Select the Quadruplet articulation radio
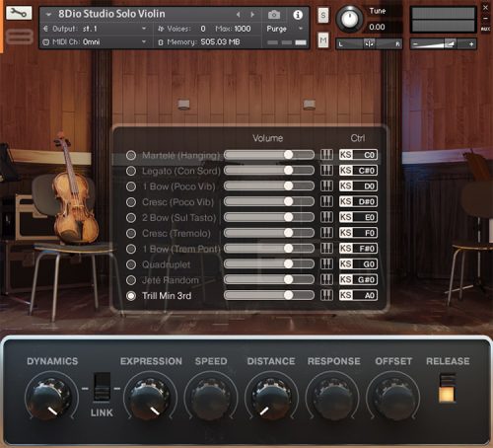Image resolution: width=493 pixels, height=448 pixels. coord(131,264)
